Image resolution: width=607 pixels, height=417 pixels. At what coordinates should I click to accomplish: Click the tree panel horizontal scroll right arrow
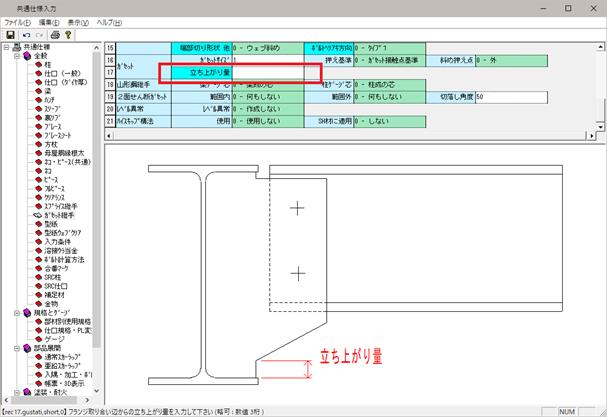tap(87, 400)
